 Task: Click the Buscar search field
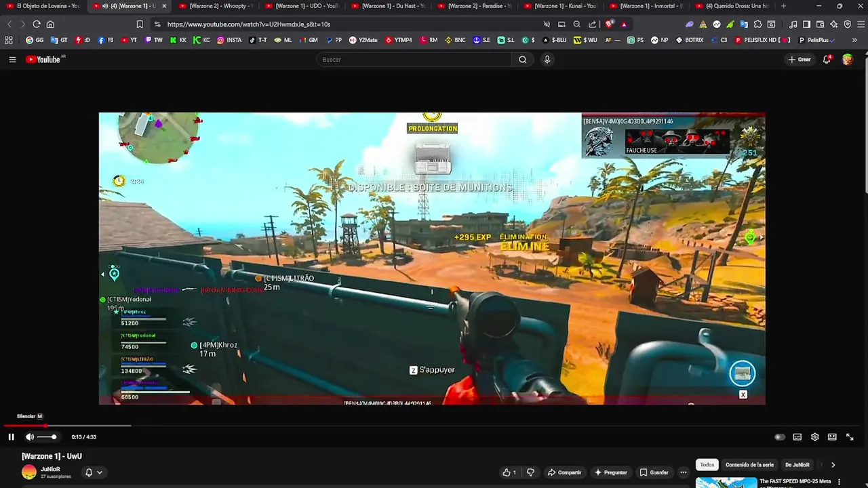(414, 60)
